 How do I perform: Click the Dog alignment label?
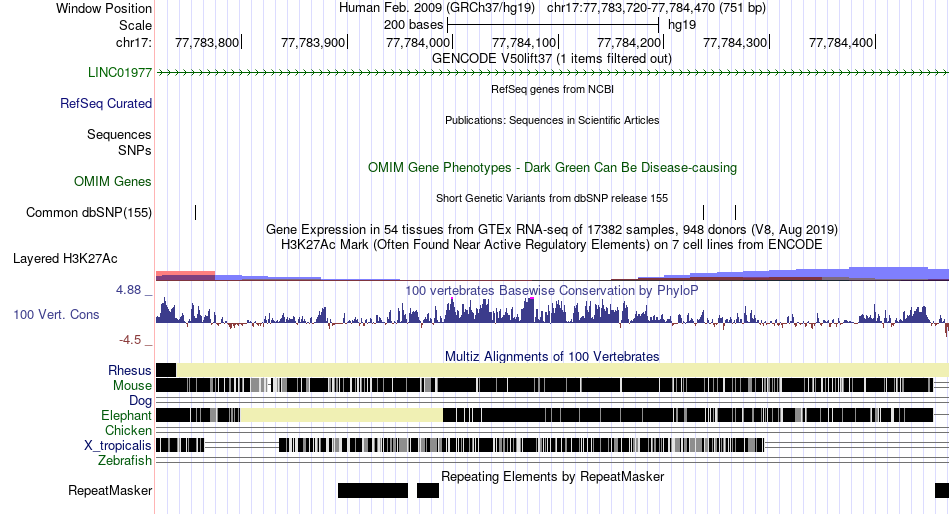point(141,401)
